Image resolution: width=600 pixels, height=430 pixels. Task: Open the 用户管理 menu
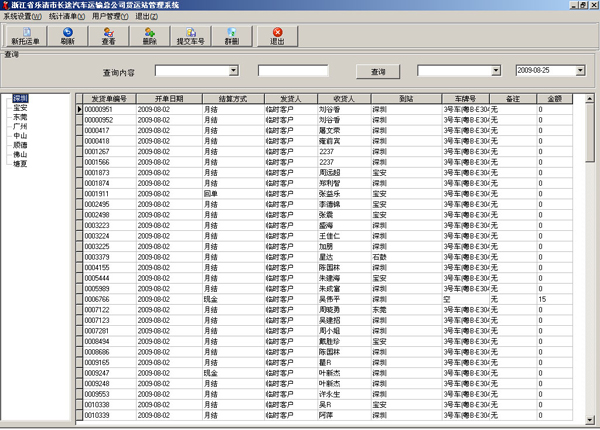[x=111, y=17]
